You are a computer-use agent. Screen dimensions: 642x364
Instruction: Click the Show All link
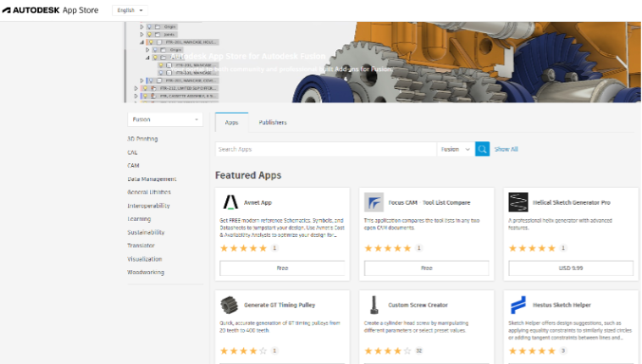coord(506,149)
